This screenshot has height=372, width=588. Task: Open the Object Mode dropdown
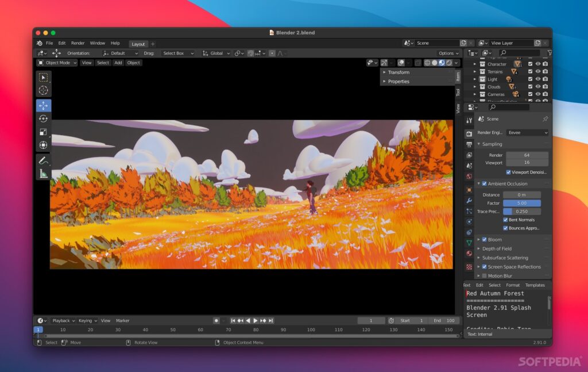tap(57, 63)
